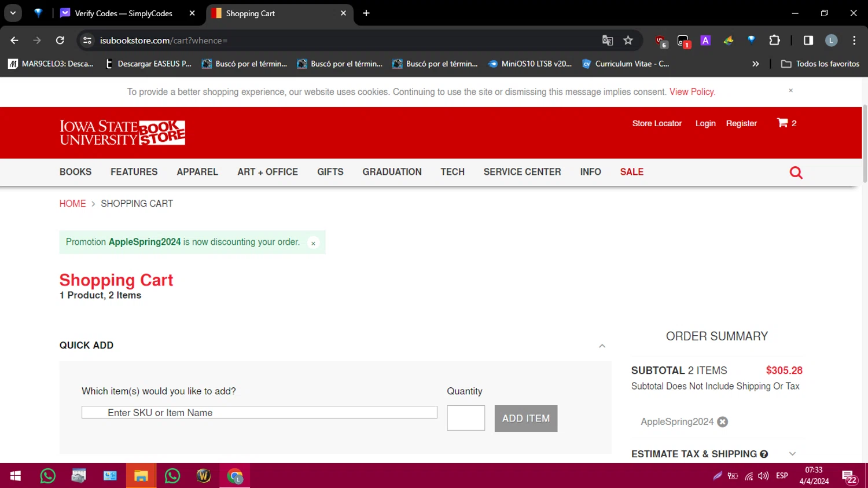The image size is (868, 488).
Task: Open the Chrome profile avatar
Action: point(831,41)
